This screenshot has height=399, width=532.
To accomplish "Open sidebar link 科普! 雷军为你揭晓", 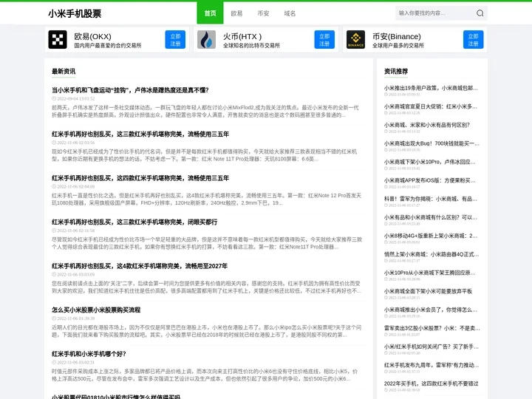I will (431, 199).
